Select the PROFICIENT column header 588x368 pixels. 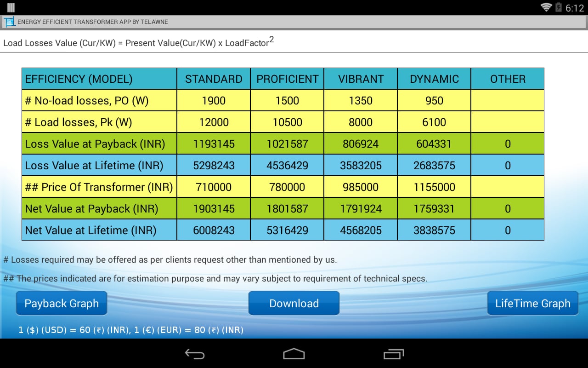(x=287, y=79)
